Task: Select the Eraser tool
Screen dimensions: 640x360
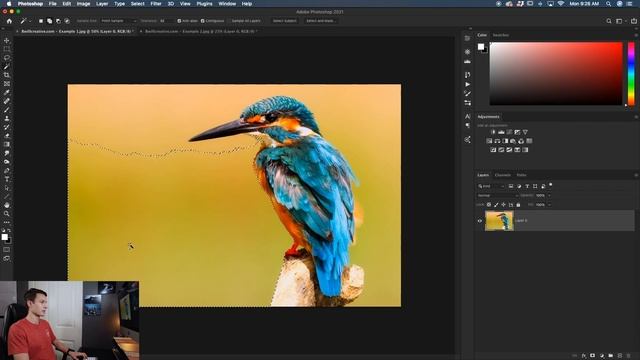Action: [7, 136]
